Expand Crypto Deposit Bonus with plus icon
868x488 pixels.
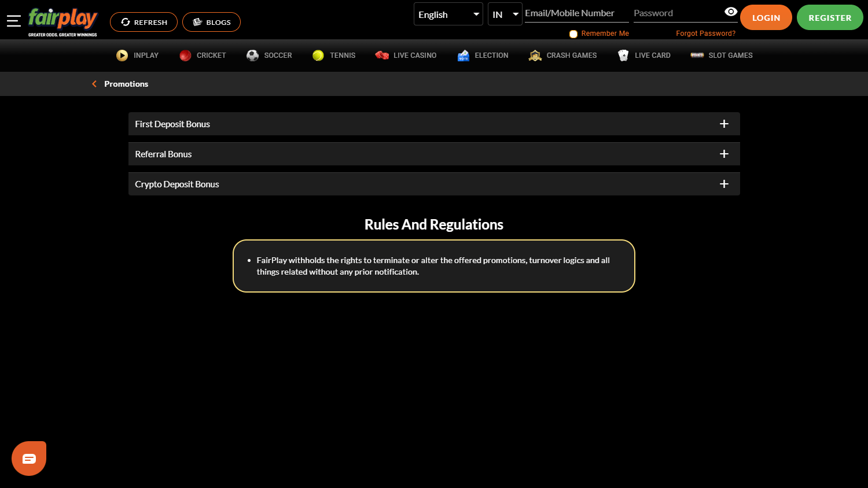click(x=724, y=184)
